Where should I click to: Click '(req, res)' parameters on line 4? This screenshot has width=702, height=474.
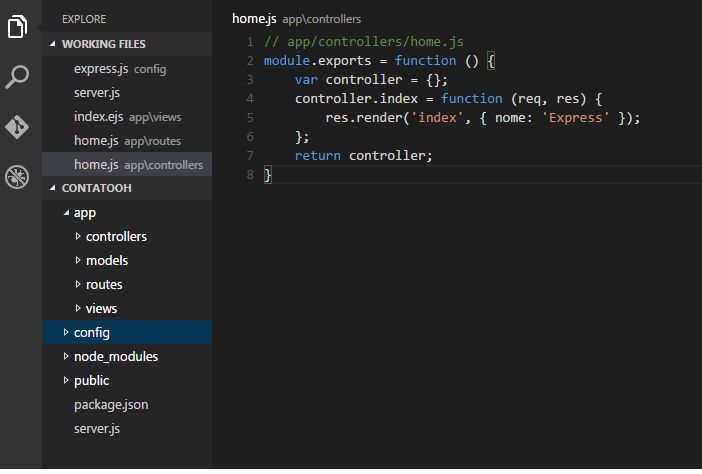click(548, 98)
